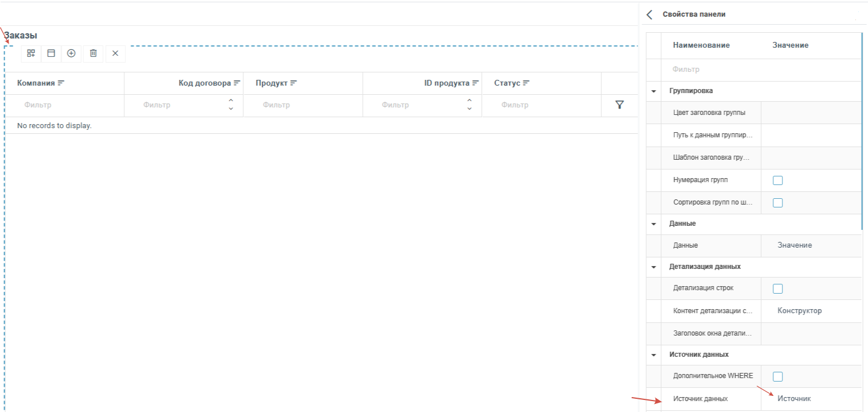Image resolution: width=868 pixels, height=412 pixels.
Task: Click the funnel filter icon in table
Action: click(619, 105)
